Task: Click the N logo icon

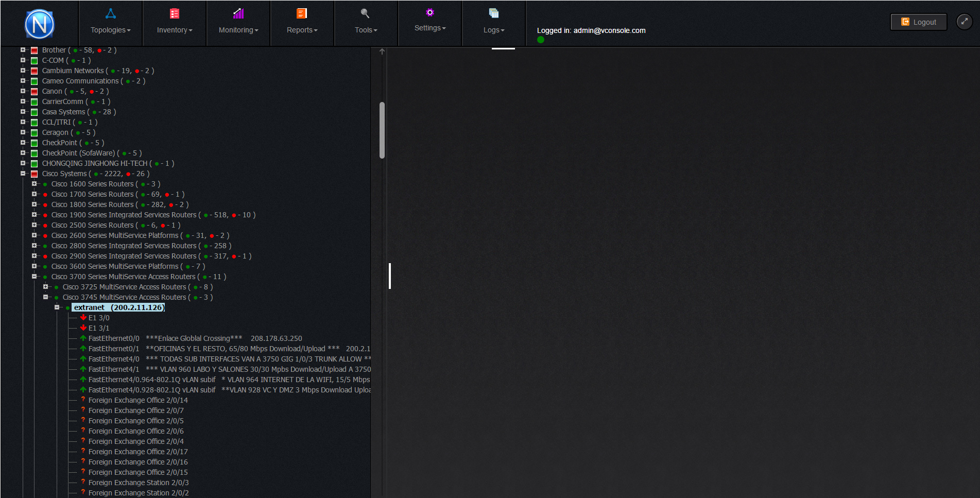Action: point(40,24)
